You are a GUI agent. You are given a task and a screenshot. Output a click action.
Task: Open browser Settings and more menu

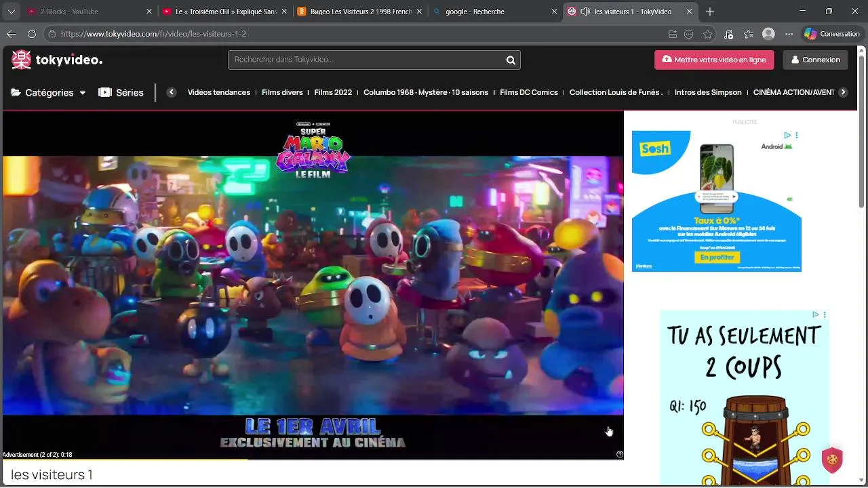(x=789, y=34)
